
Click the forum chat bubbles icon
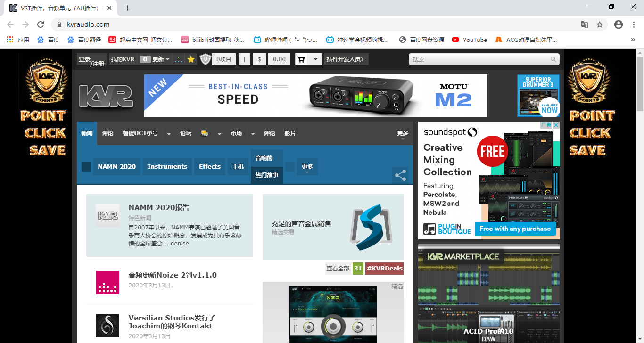(205, 133)
